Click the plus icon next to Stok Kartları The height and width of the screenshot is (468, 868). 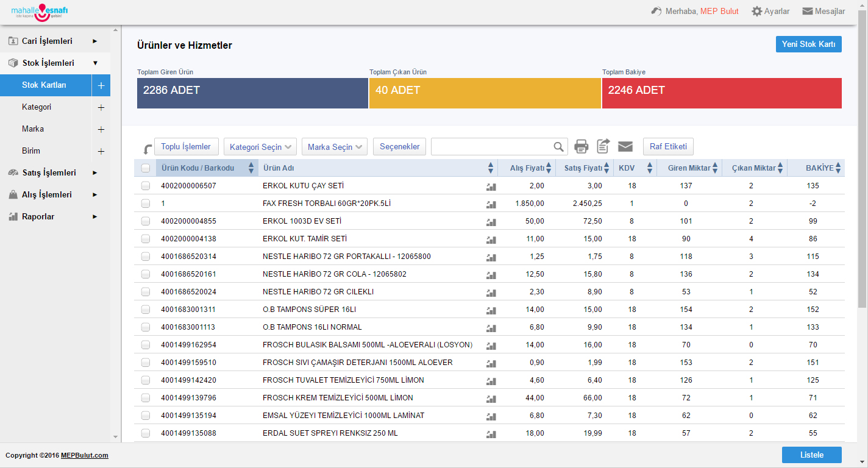101,85
